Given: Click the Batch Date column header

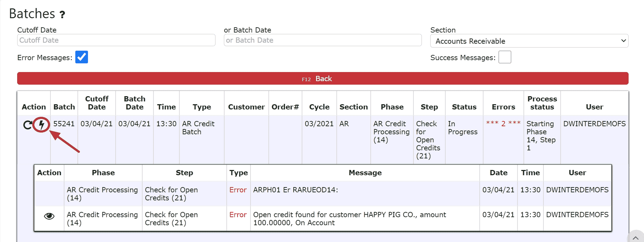Looking at the screenshot, I should 135,103.
